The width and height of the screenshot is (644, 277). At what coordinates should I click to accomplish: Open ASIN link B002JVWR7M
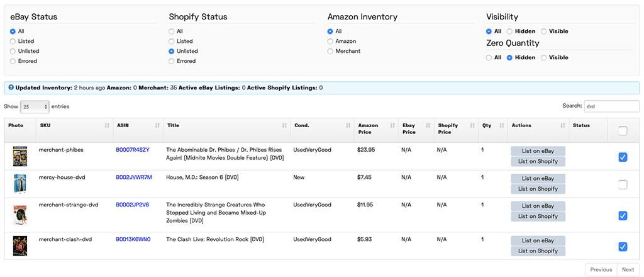coord(134,177)
